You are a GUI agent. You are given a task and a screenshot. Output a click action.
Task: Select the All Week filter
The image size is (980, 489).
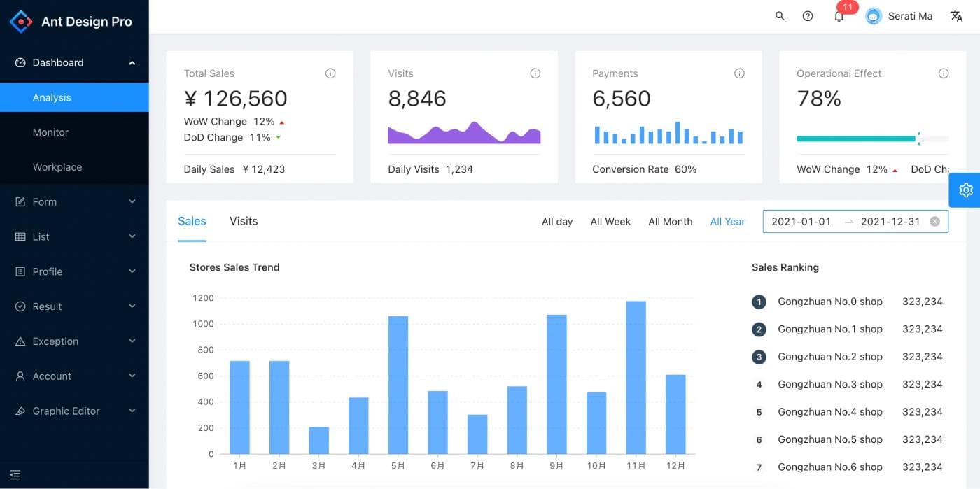610,222
